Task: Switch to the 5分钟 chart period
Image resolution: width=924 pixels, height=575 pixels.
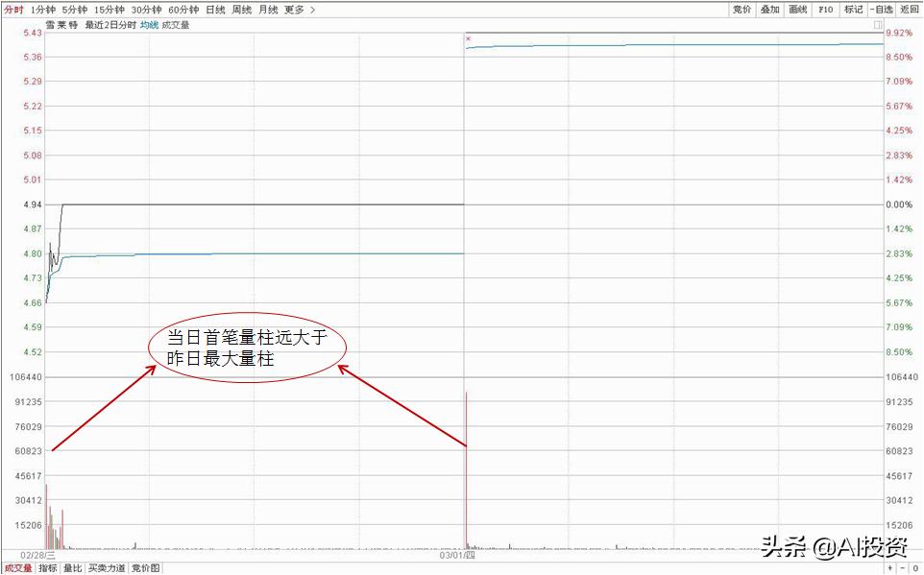Action: coord(75,10)
